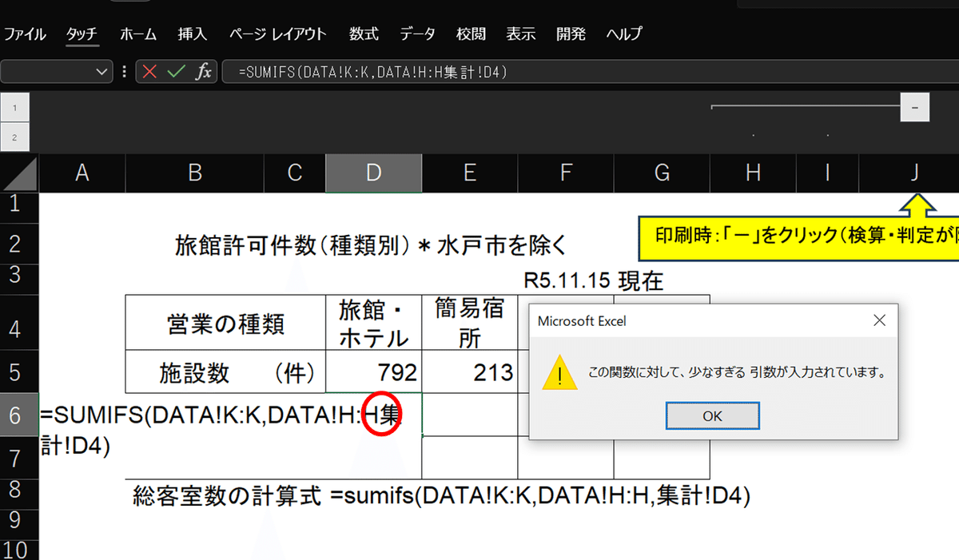This screenshot has width=959, height=560.
Task: Open the 表示 ribbon tab
Action: coord(521,34)
